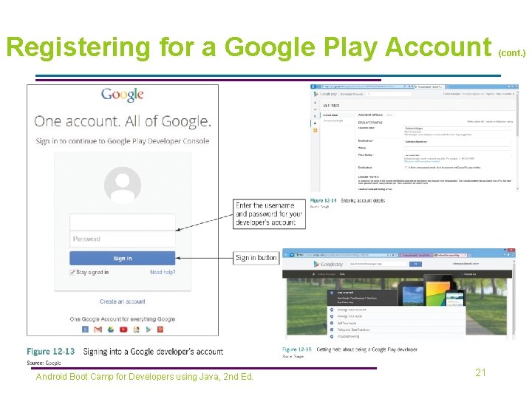Open Policy and Best Practices help topic

(x=353, y=330)
